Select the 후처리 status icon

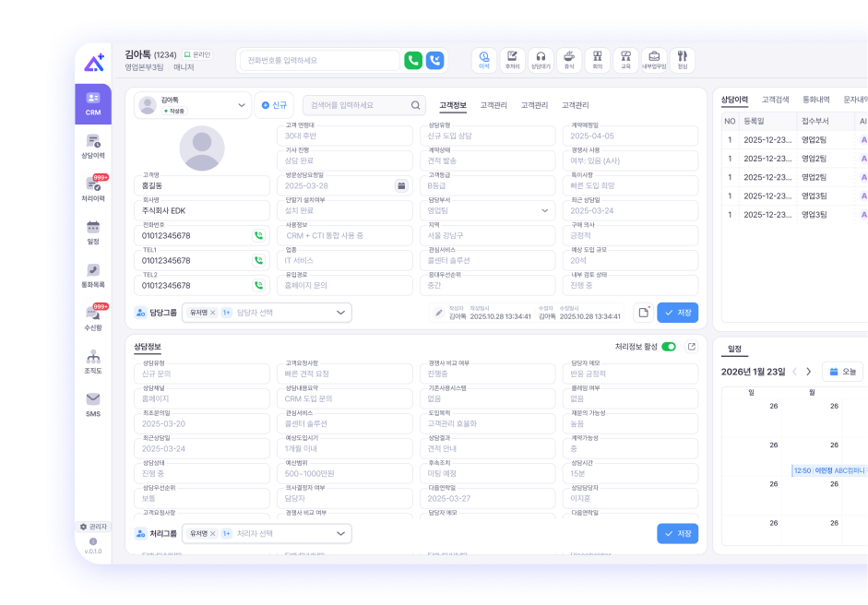(x=512, y=60)
